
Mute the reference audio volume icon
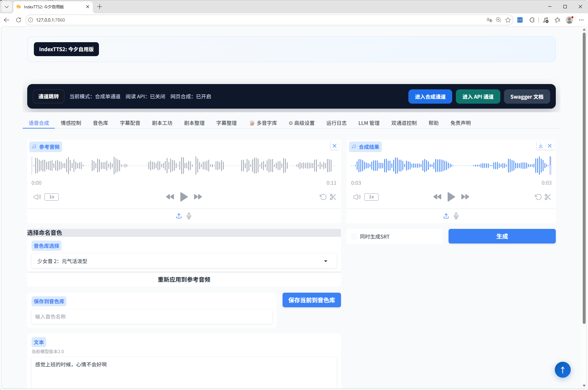[37, 197]
